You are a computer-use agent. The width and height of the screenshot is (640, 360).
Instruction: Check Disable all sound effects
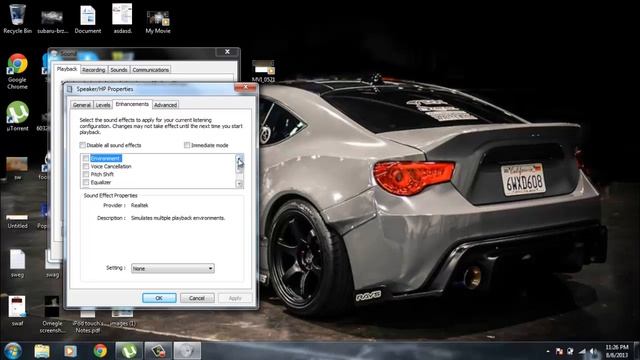82,145
